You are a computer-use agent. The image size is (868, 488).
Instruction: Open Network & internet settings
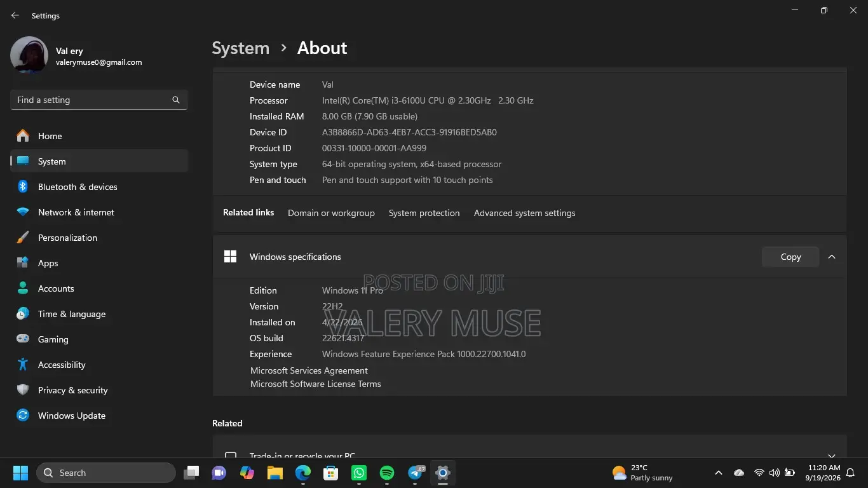coord(99,212)
